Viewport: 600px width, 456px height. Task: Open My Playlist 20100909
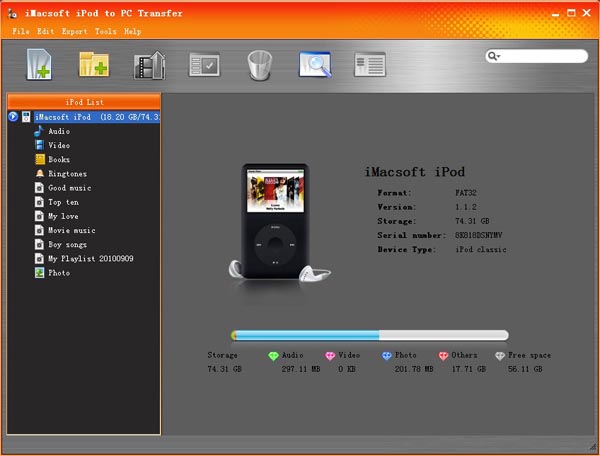click(91, 259)
